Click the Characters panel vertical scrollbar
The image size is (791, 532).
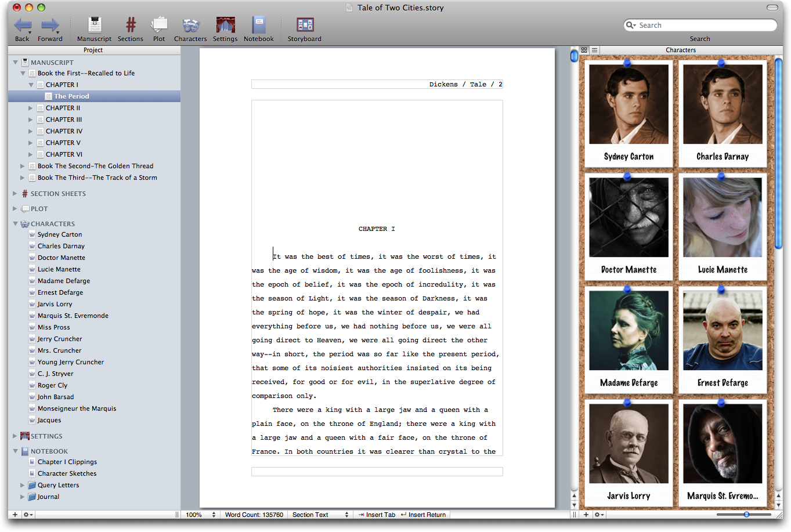pyautogui.click(x=779, y=153)
